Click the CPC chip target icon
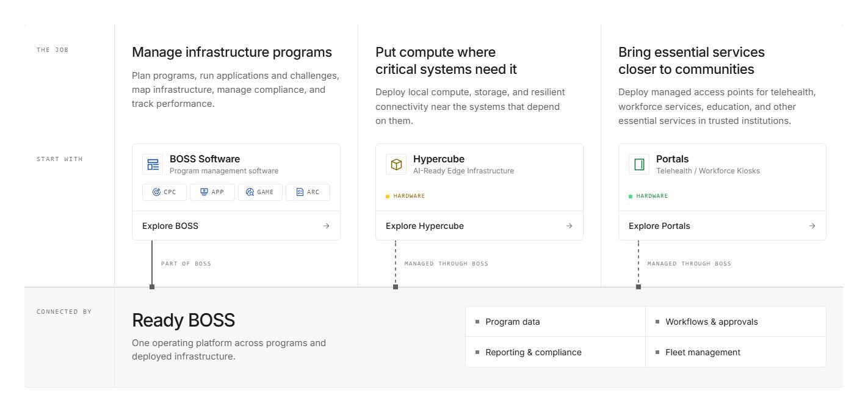Viewport: 868px width, 412px height. (x=156, y=192)
